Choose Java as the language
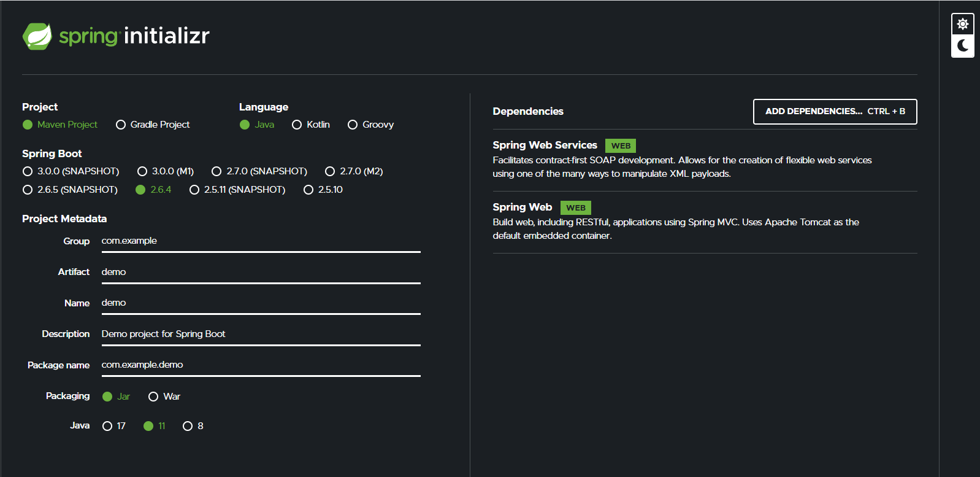Viewport: 980px width, 477px height. coord(257,125)
